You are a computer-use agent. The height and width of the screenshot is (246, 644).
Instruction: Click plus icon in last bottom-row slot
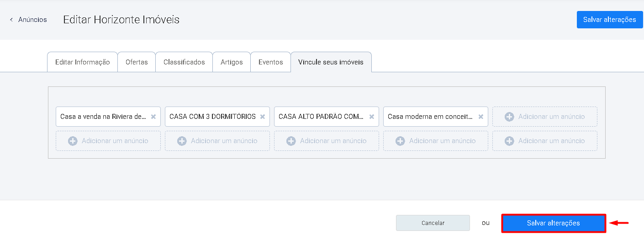[x=509, y=141]
